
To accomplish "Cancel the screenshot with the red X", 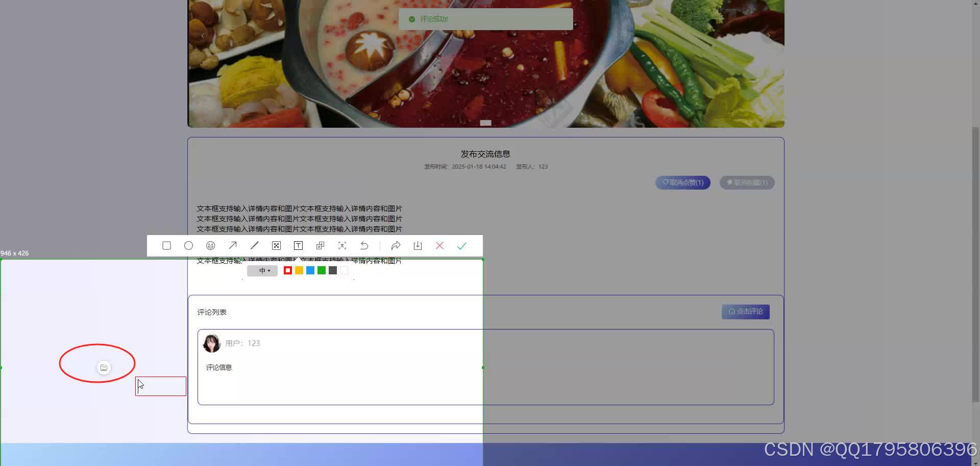I will pos(439,245).
